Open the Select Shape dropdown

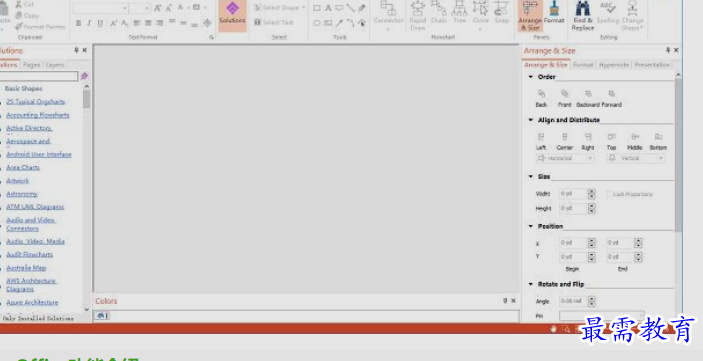pos(280,8)
